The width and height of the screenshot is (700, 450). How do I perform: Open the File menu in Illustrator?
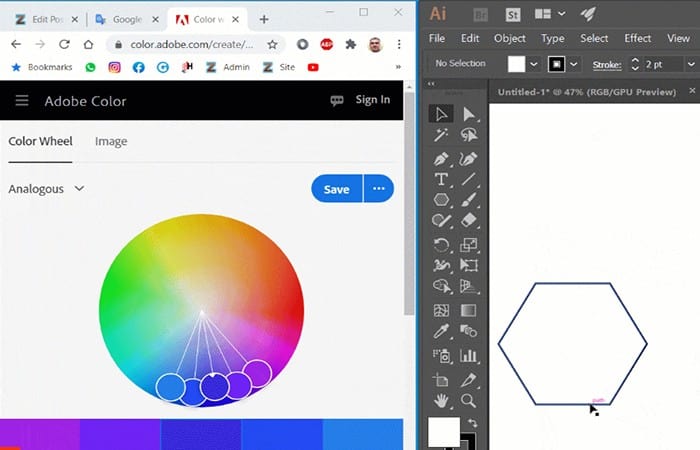click(x=437, y=38)
